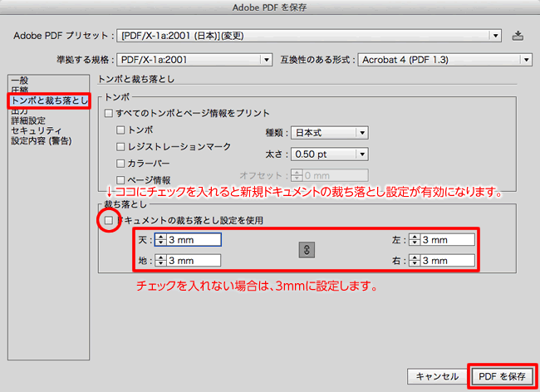This screenshot has width=540, height=392.
Task: Select 設定内容 (警告) in the settings list
Action: pyautogui.click(x=42, y=140)
